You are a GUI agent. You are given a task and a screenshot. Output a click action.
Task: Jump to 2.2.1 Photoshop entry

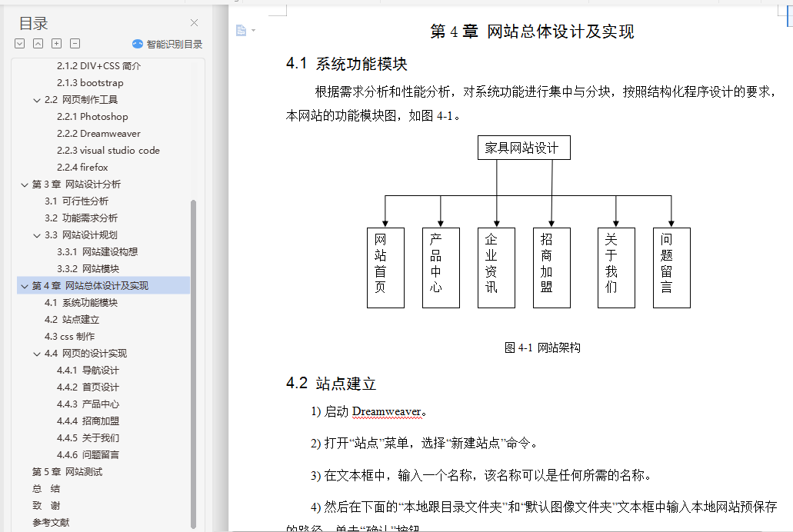[92, 116]
